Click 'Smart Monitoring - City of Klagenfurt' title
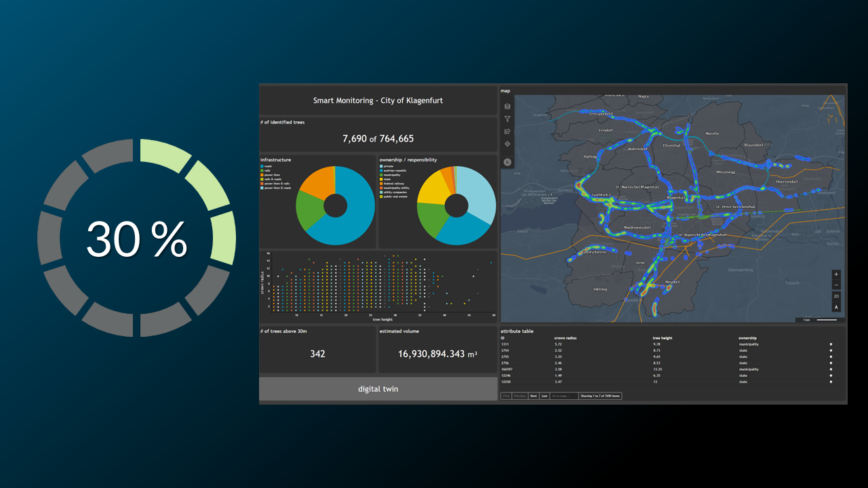Screen dimensions: 868x488 click(378, 100)
